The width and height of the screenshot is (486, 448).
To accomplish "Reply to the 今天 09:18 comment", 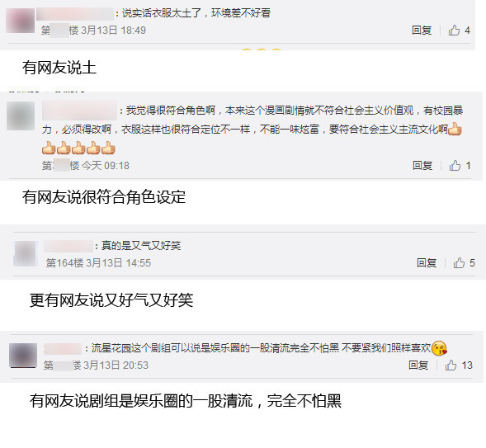I will click(x=422, y=166).
